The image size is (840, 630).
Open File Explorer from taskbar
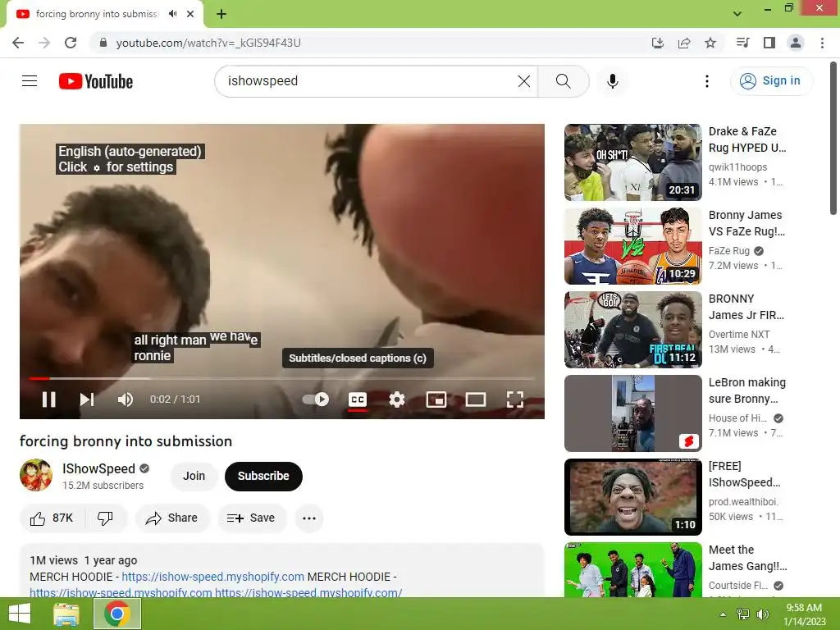click(66, 614)
